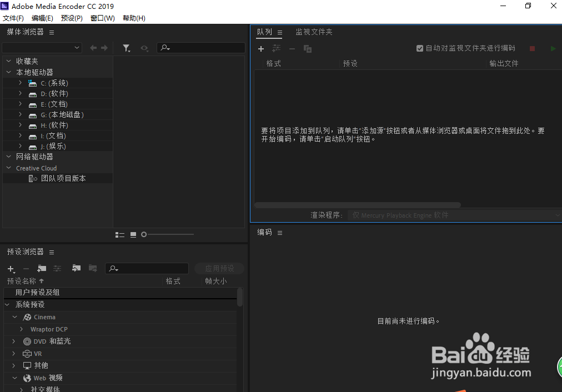562x392 pixels.
Task: Click the eye preview icon in Media Browser
Action: coord(144,48)
